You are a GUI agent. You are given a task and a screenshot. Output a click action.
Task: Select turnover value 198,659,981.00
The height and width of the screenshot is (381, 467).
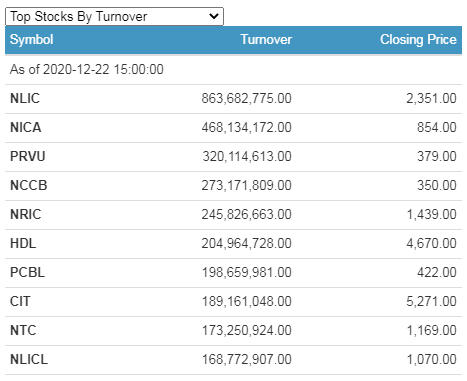[247, 272]
